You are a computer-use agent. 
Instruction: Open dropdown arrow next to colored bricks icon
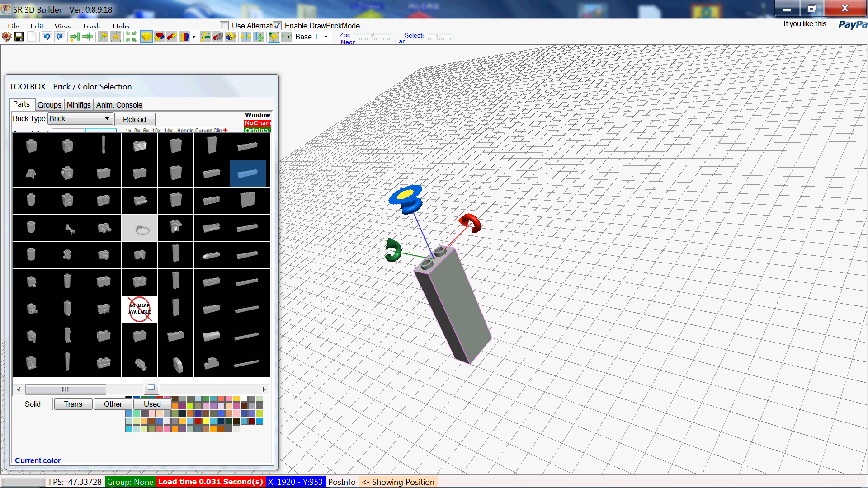point(194,37)
